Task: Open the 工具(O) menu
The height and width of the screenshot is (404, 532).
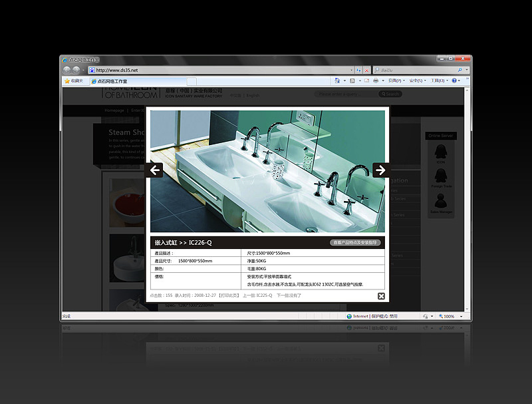Action: [x=440, y=81]
